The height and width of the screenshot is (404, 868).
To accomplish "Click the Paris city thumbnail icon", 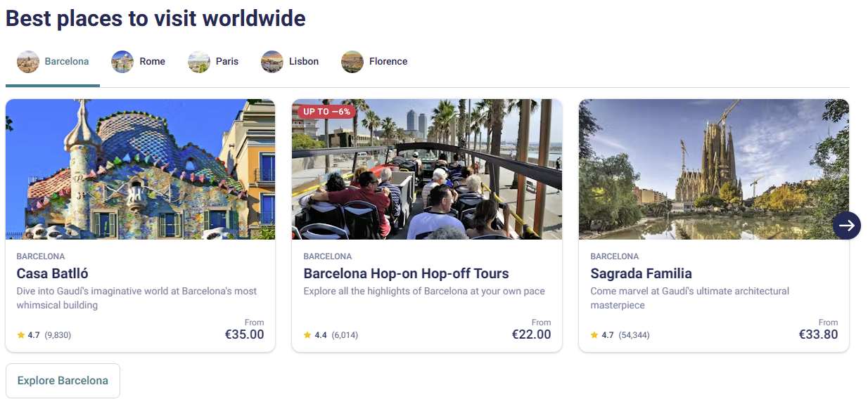I will (x=199, y=62).
